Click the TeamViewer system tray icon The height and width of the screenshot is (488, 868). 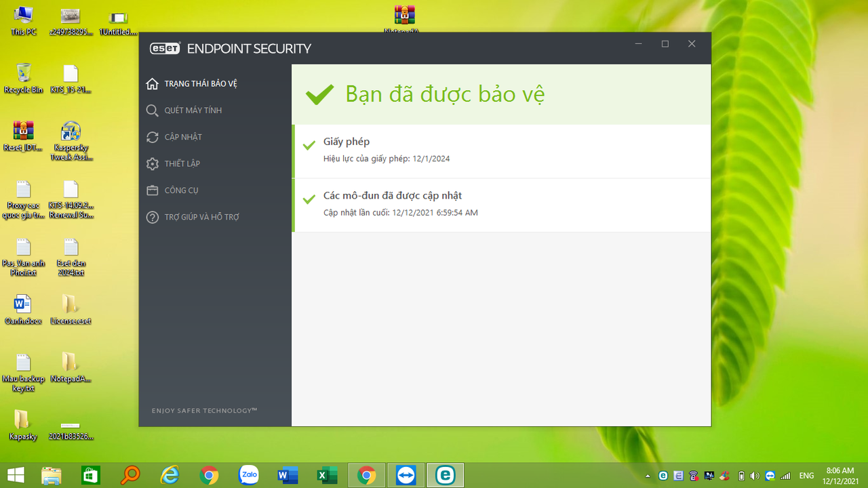[x=770, y=476]
